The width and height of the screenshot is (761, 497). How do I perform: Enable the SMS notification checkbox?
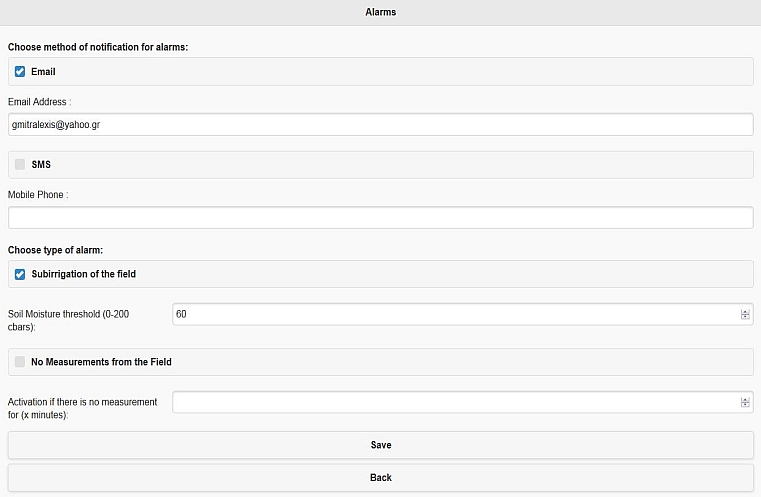point(20,165)
